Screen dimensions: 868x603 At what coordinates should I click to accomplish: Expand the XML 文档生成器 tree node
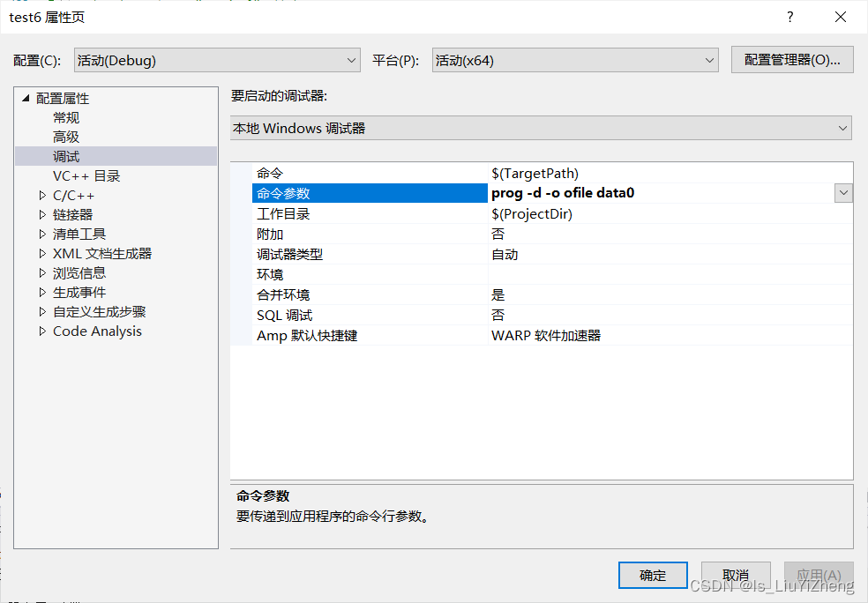tap(42, 253)
